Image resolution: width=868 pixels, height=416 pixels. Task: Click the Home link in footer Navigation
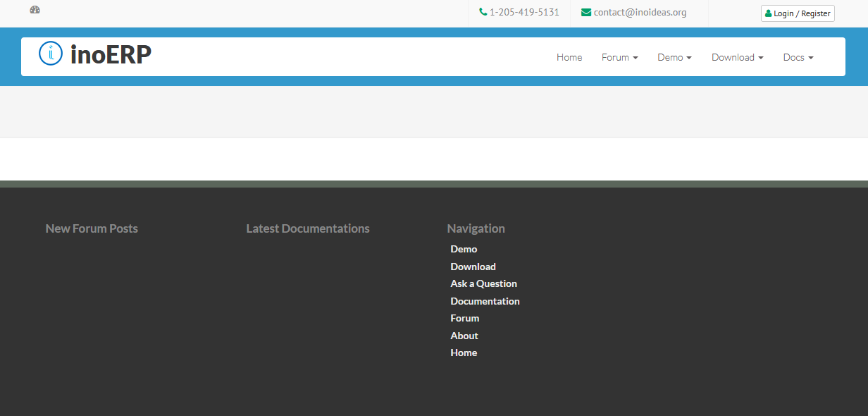[x=464, y=353]
